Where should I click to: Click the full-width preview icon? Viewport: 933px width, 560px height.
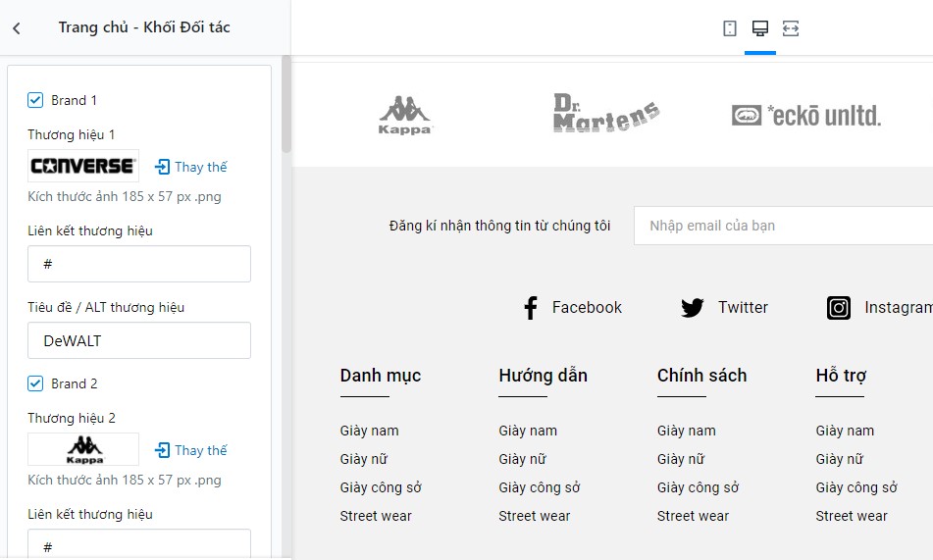[x=790, y=28]
